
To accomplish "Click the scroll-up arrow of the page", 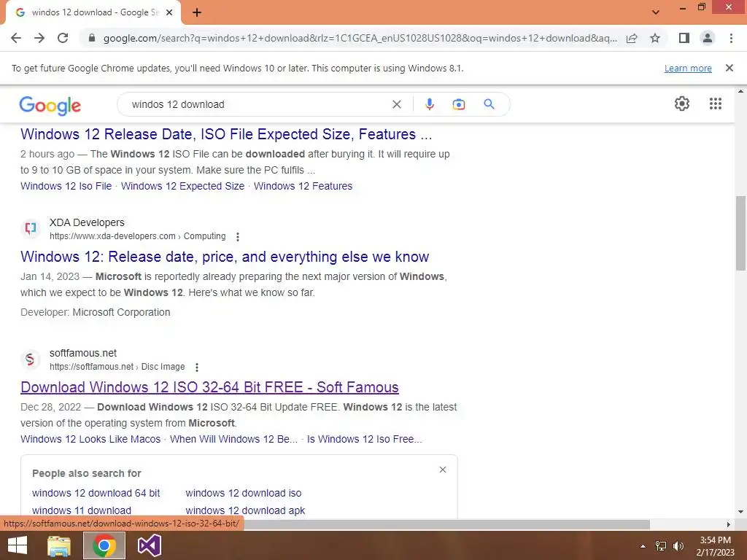I will pyautogui.click(x=741, y=90).
